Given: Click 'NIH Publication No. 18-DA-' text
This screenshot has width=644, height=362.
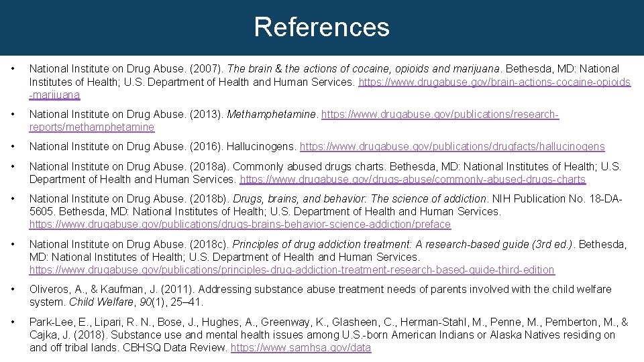Looking at the screenshot, I should click(x=557, y=198).
